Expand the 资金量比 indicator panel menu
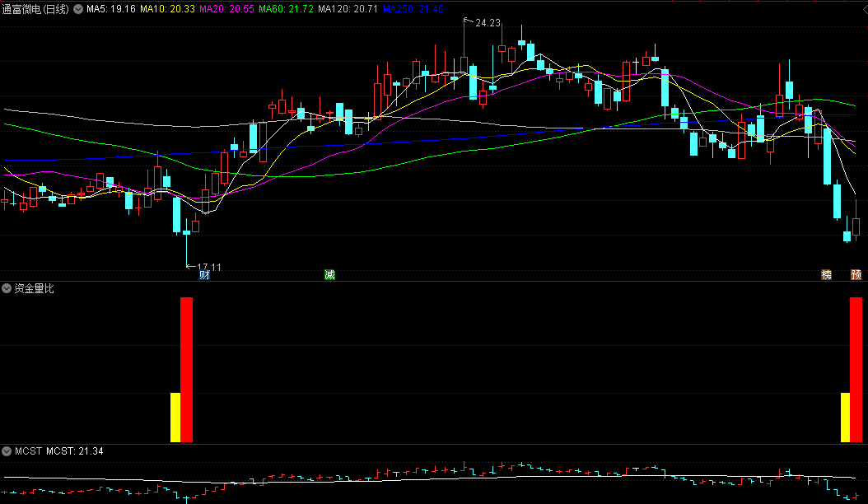This screenshot has width=868, height=504. point(6,288)
